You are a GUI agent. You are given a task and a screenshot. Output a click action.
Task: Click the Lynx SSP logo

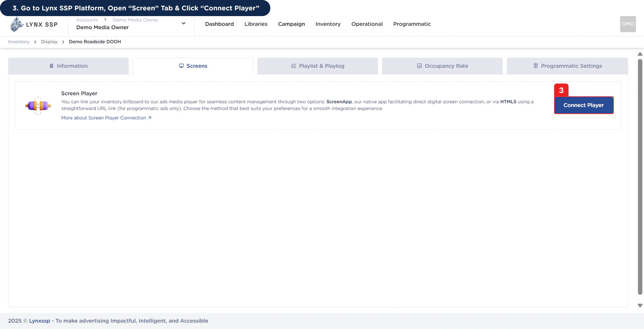point(34,24)
